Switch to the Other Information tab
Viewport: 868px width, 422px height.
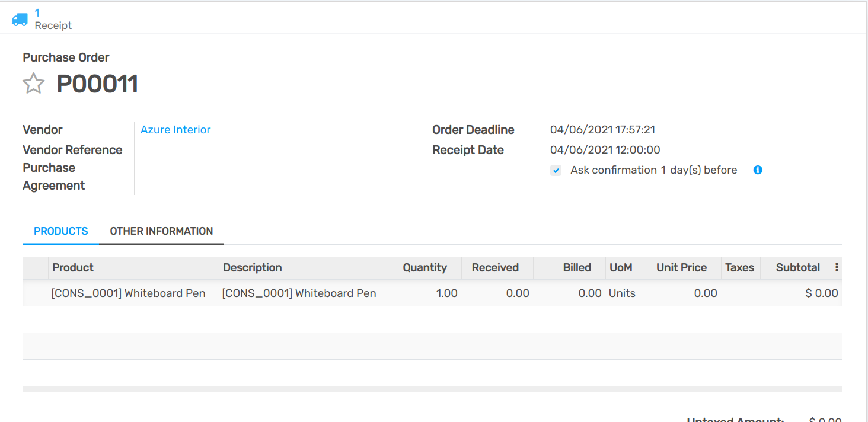pyautogui.click(x=161, y=231)
